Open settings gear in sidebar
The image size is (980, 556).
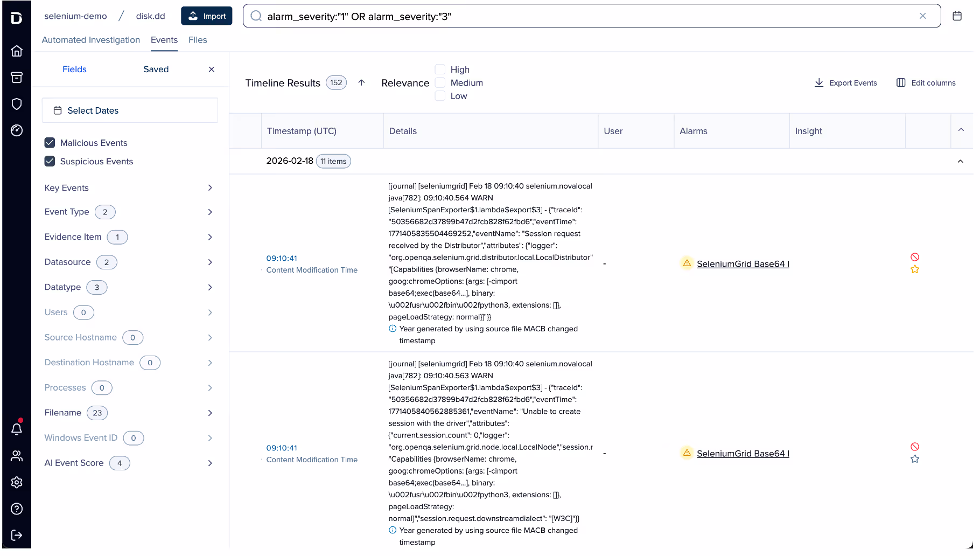17,482
